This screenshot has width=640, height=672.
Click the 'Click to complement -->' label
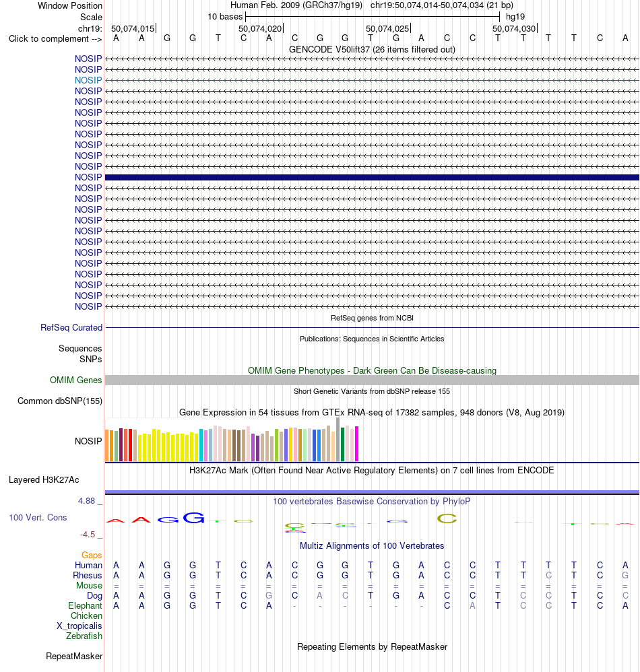[55, 39]
